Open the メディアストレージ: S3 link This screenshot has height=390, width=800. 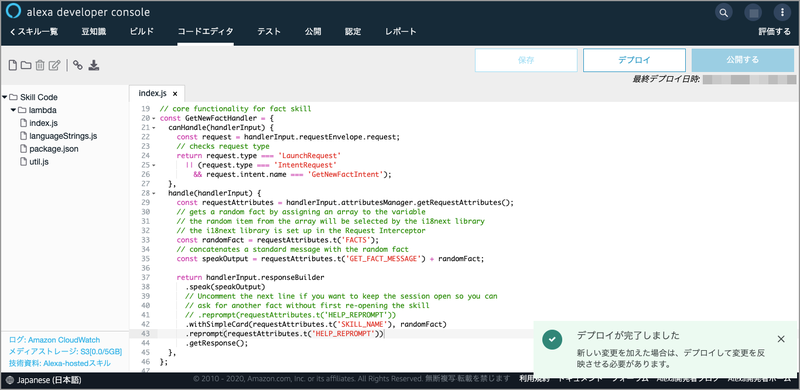65,352
